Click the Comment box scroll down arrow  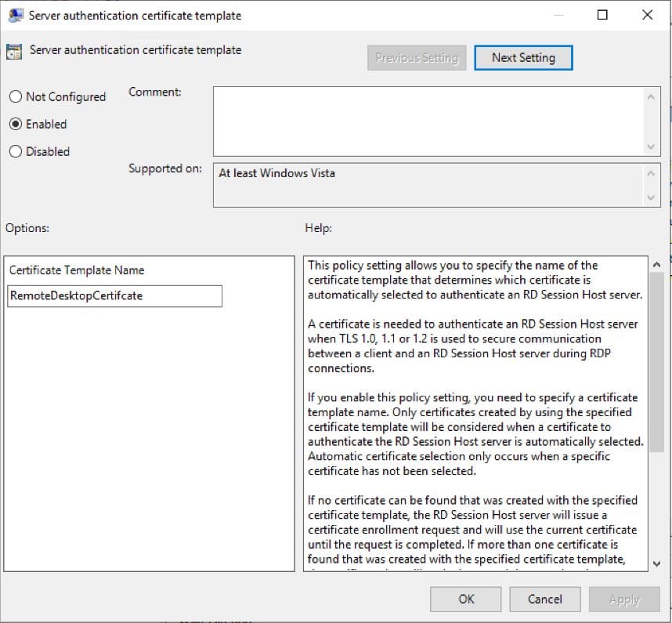click(651, 147)
